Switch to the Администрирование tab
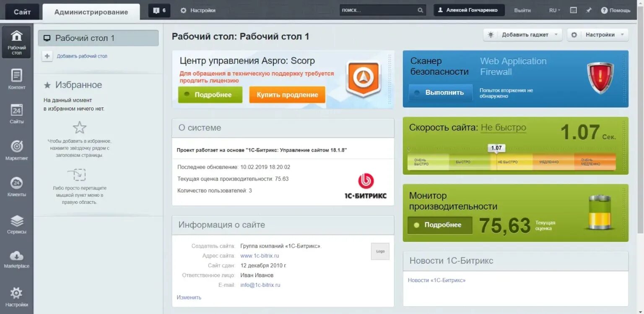 click(x=91, y=12)
